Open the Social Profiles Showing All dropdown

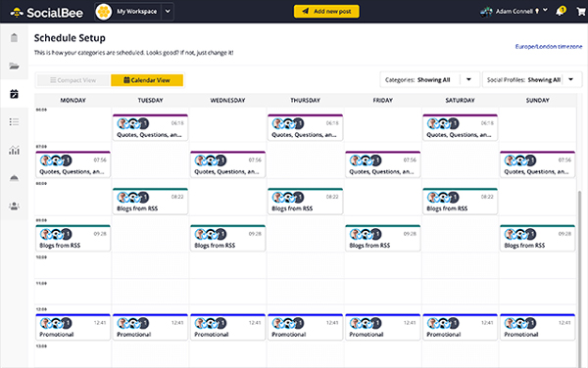pos(532,79)
